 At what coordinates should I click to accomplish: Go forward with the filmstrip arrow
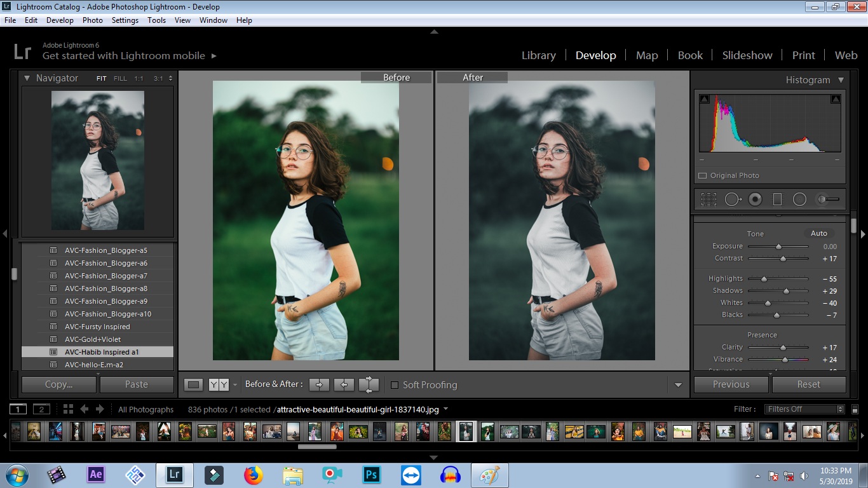pyautogui.click(x=101, y=409)
